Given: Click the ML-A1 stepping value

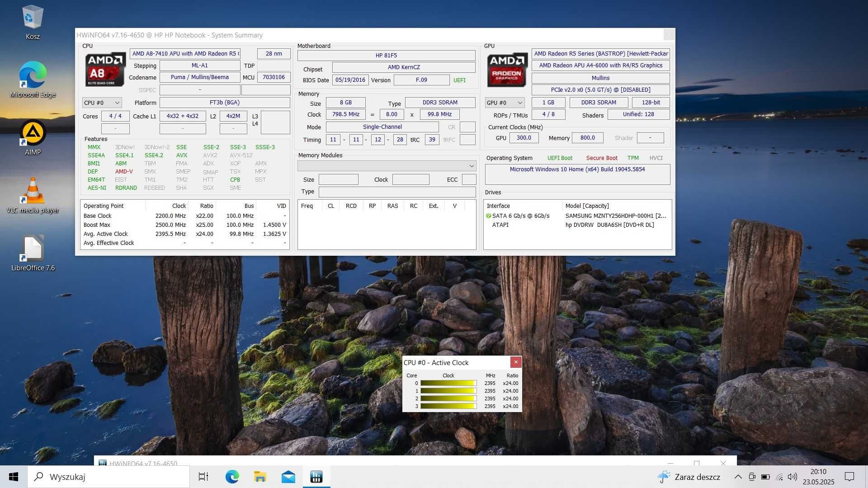Looking at the screenshot, I should [x=200, y=66].
